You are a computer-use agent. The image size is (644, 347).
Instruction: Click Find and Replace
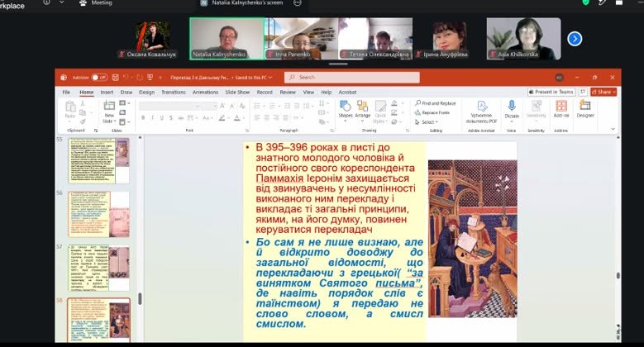point(436,103)
